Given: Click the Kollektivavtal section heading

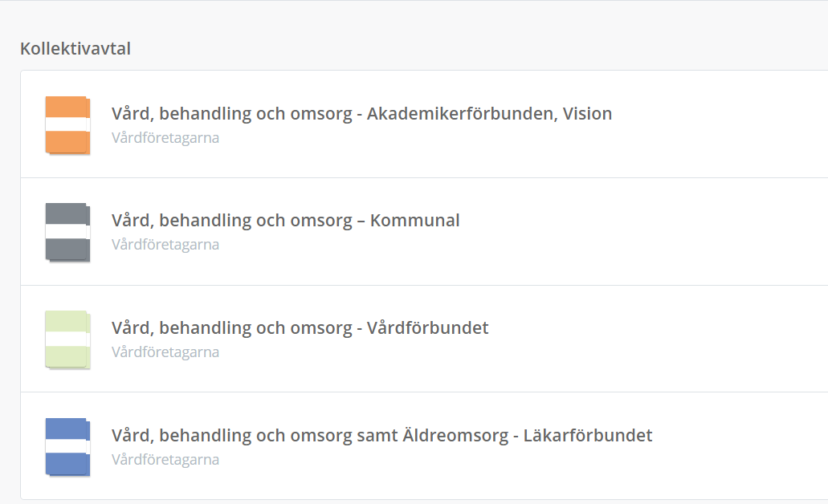Looking at the screenshot, I should (x=75, y=49).
